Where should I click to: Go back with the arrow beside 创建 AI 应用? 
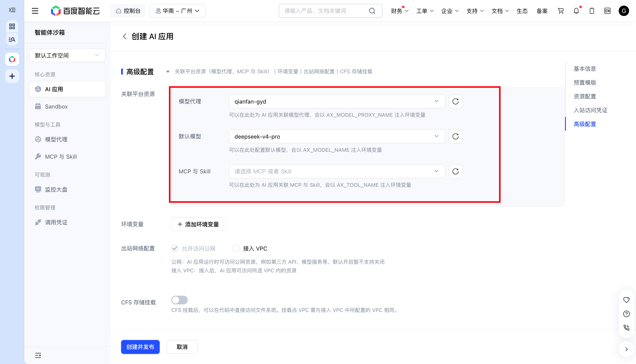point(125,37)
